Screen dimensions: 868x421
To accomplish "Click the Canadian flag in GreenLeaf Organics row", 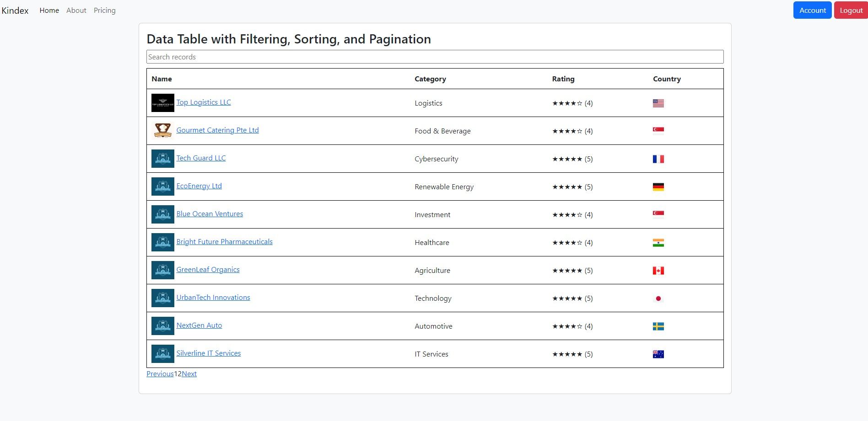I will [658, 271].
